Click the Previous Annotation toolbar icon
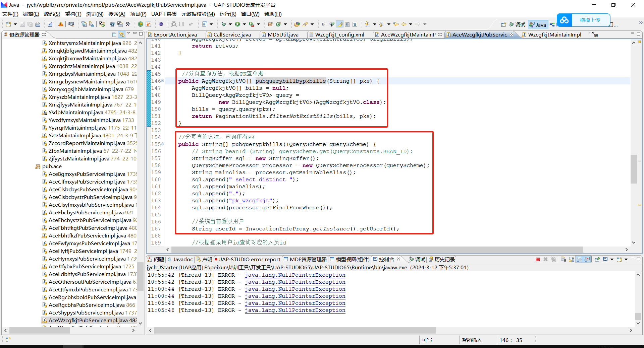The image size is (644, 348). pyautogui.click(x=381, y=24)
